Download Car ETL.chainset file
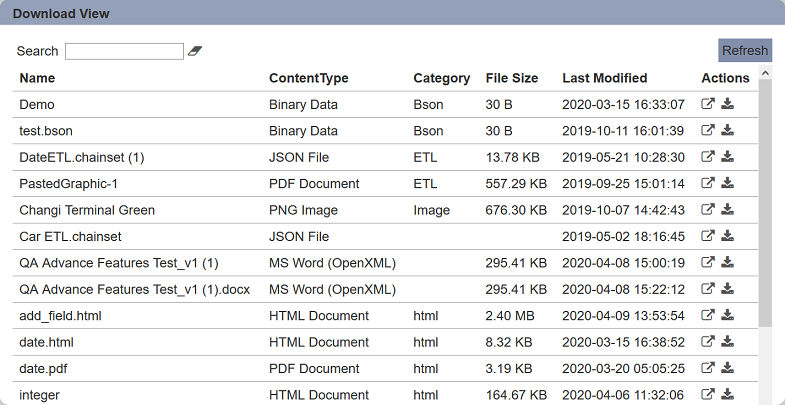 [x=727, y=236]
